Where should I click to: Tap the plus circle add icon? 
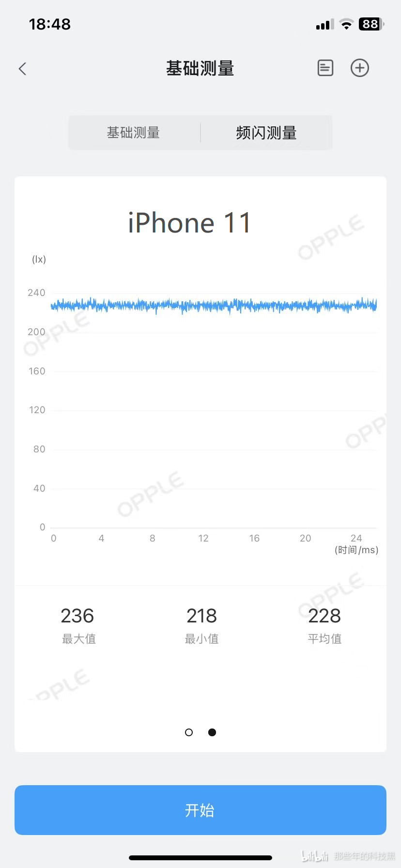point(360,68)
